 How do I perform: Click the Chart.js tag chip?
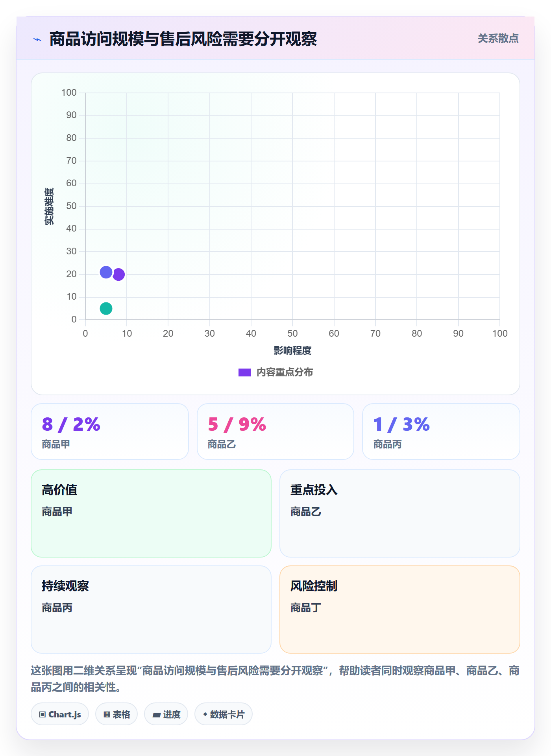click(60, 714)
